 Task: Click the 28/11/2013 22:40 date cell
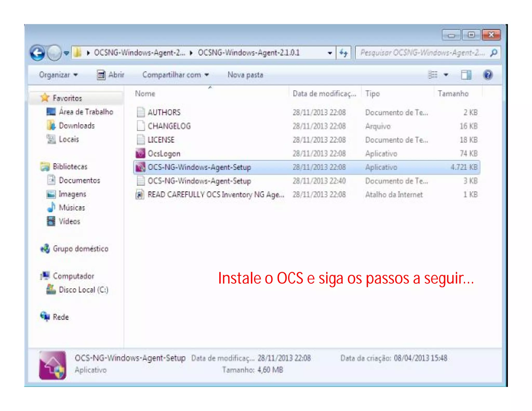[x=319, y=181]
